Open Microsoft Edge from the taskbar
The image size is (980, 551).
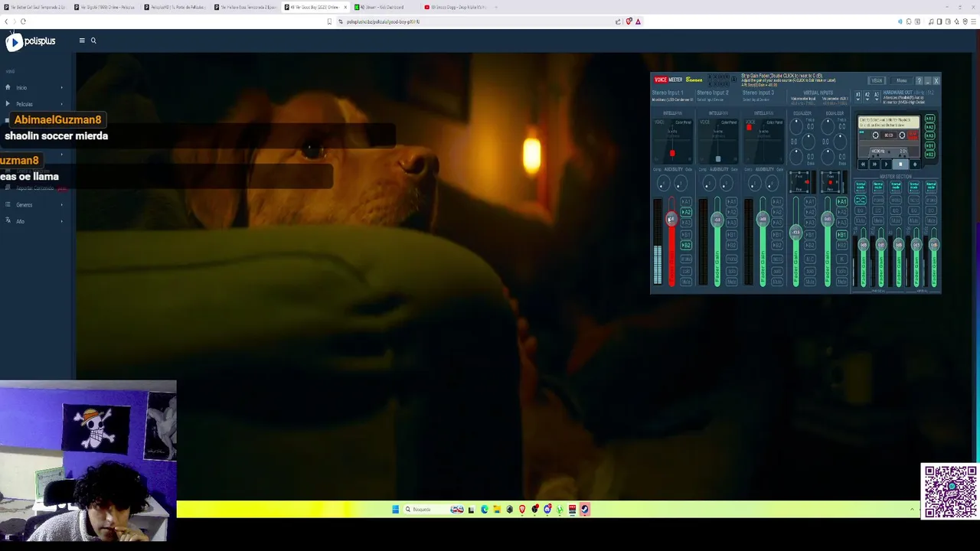click(x=485, y=510)
